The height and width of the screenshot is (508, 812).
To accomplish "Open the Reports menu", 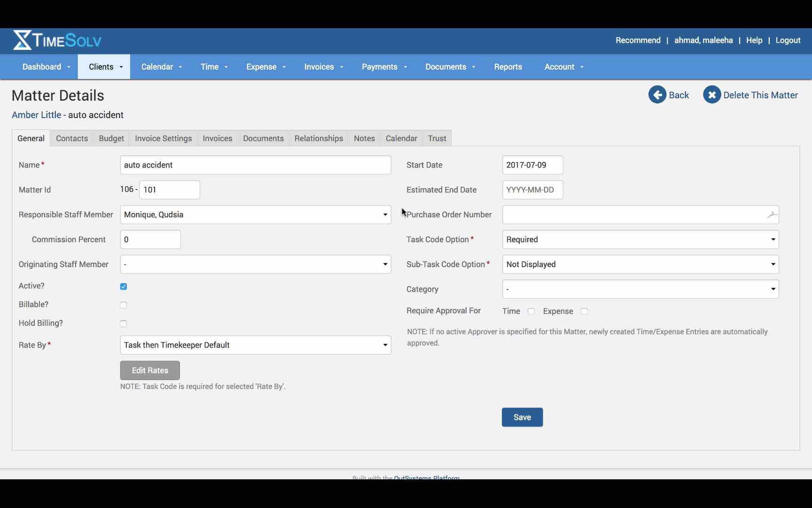I will click(508, 67).
